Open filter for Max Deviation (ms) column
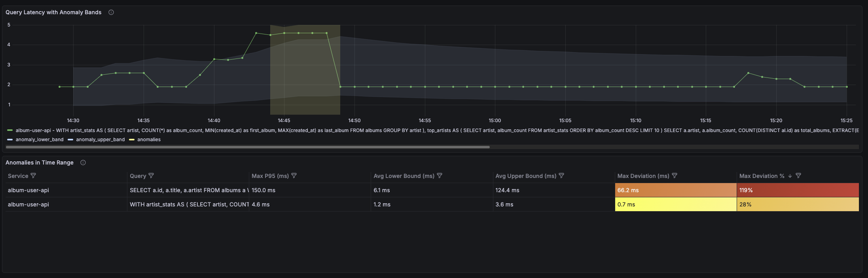The width and height of the screenshot is (868, 278). pos(675,176)
